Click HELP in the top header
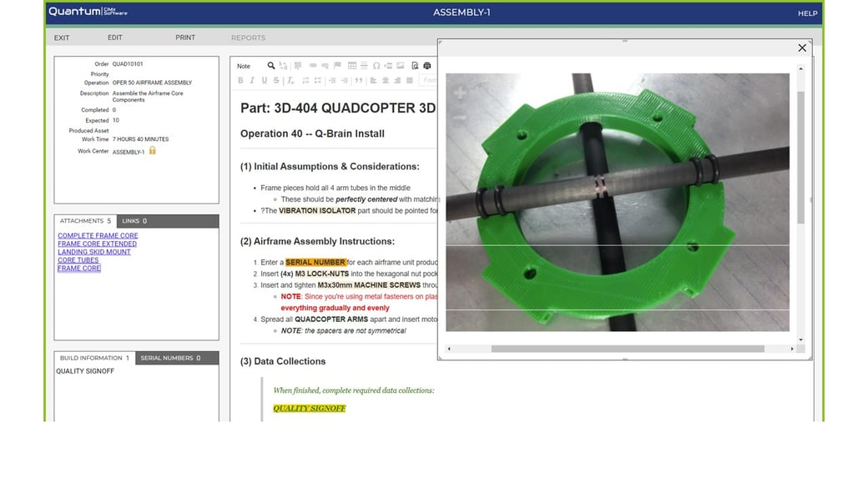 click(x=807, y=13)
